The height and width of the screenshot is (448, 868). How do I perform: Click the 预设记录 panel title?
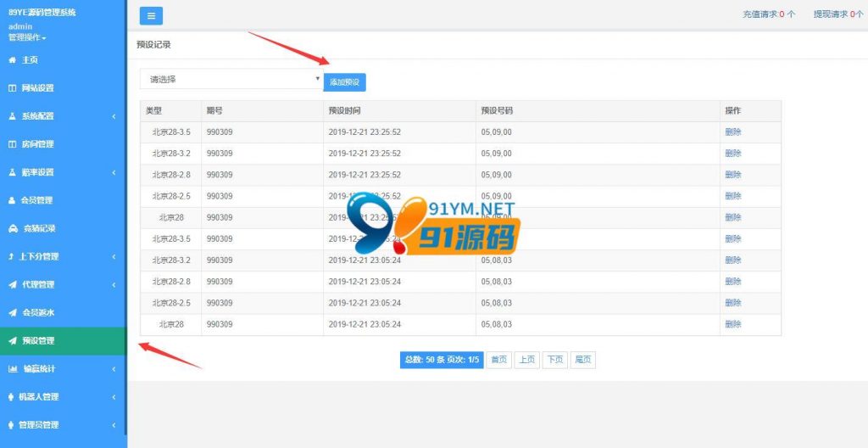(153, 45)
